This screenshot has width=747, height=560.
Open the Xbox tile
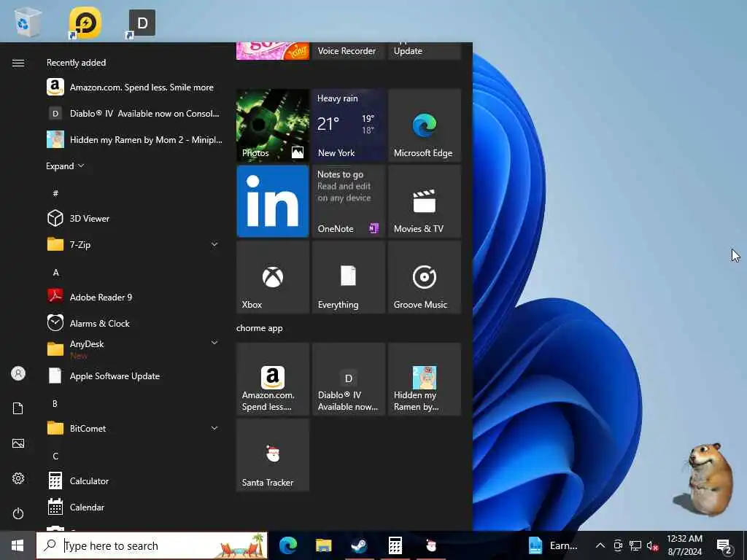[273, 276]
